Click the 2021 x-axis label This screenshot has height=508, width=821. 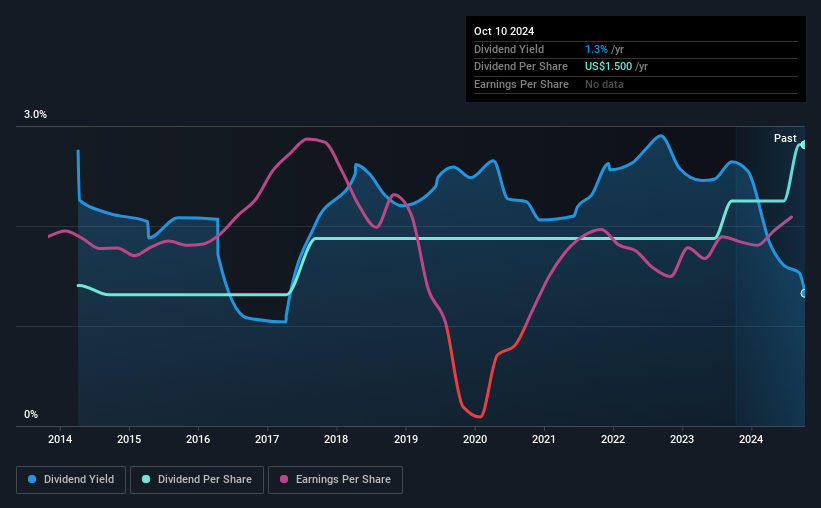(544, 439)
